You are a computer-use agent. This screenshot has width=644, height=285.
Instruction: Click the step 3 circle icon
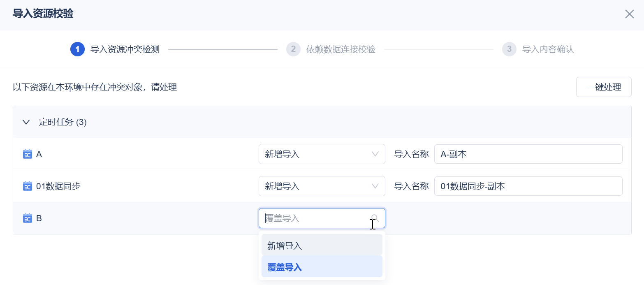click(509, 49)
